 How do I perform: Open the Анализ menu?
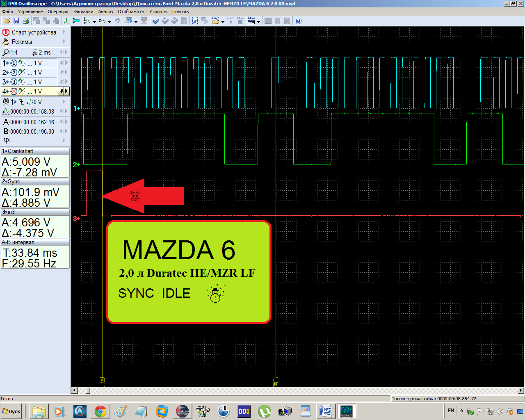(x=105, y=11)
